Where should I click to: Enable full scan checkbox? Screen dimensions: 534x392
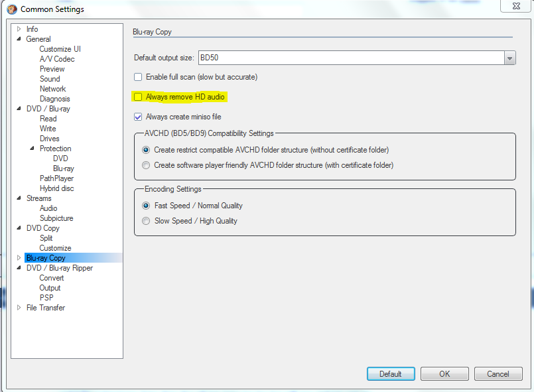click(x=138, y=77)
